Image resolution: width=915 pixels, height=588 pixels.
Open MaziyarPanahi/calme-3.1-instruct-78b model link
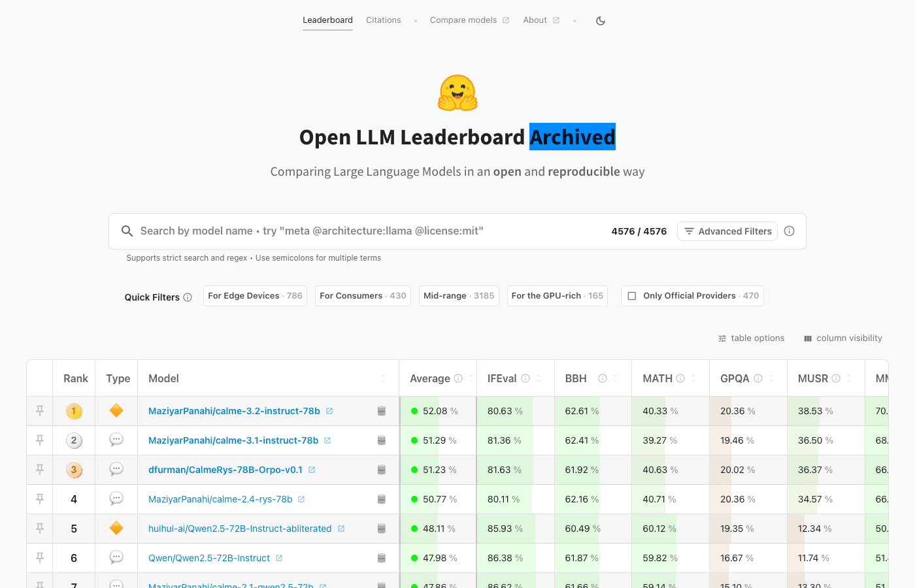coord(233,440)
